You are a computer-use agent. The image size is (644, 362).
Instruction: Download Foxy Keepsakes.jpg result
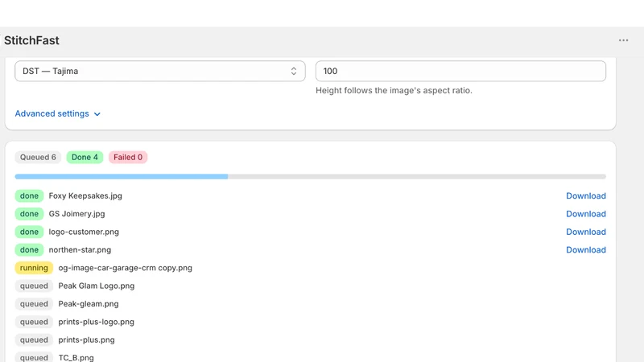click(586, 195)
